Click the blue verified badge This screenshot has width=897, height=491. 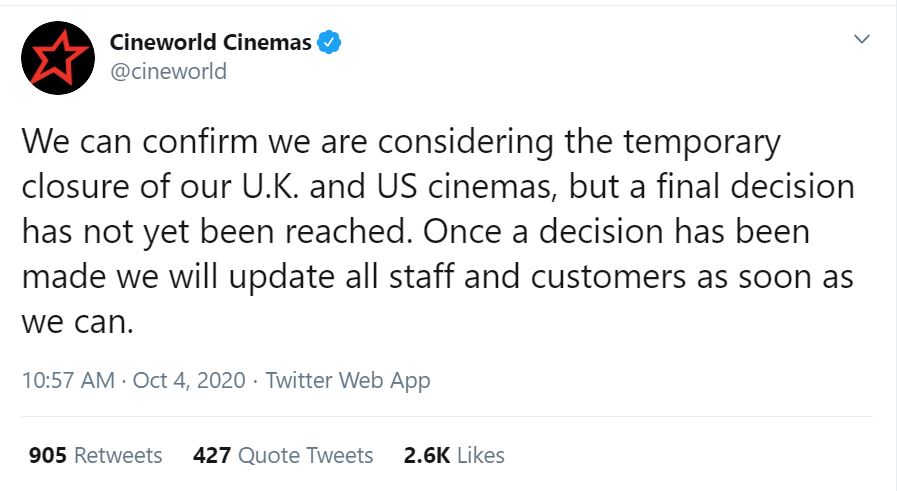(330, 43)
